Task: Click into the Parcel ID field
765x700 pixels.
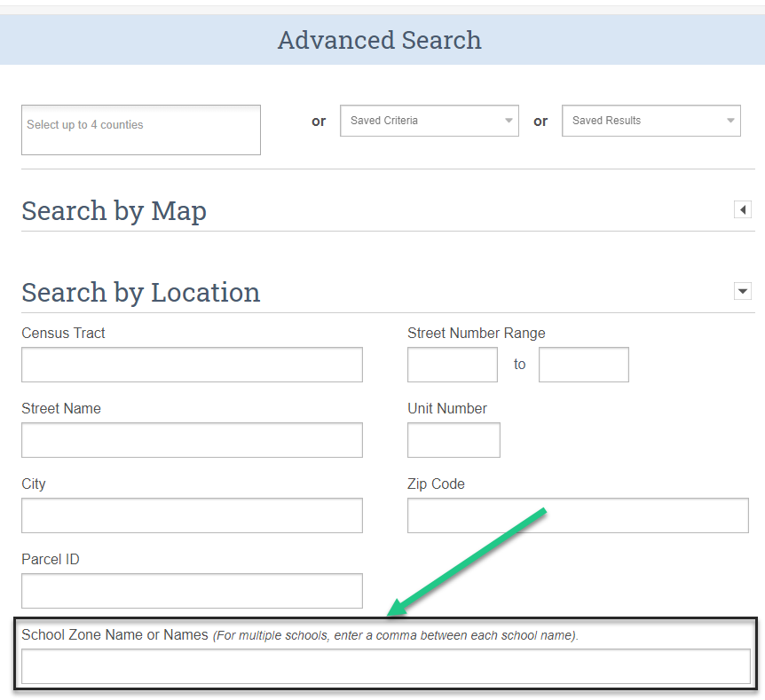Action: tap(192, 591)
